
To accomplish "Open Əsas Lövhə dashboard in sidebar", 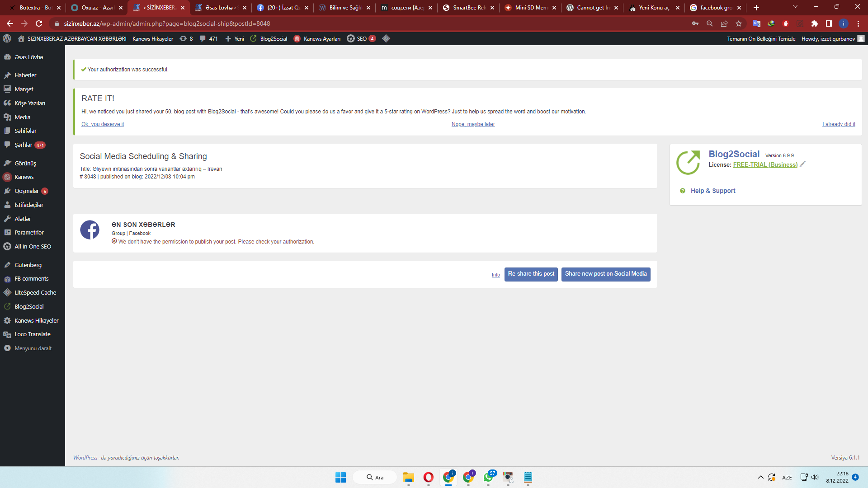I will 28,57.
